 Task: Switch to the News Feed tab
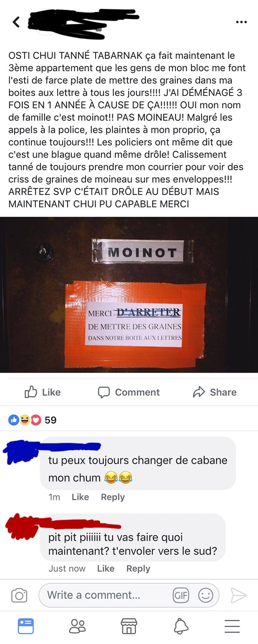point(25,626)
